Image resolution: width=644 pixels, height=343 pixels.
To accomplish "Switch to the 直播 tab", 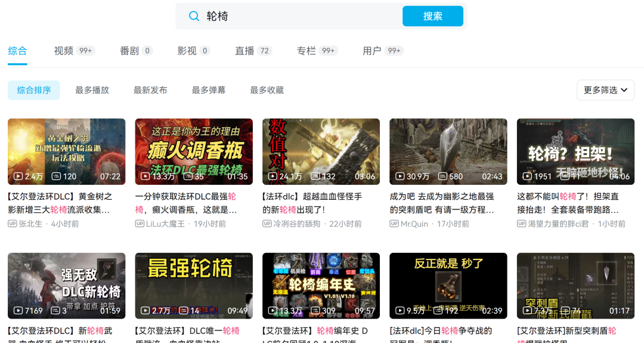I will pyautogui.click(x=253, y=51).
